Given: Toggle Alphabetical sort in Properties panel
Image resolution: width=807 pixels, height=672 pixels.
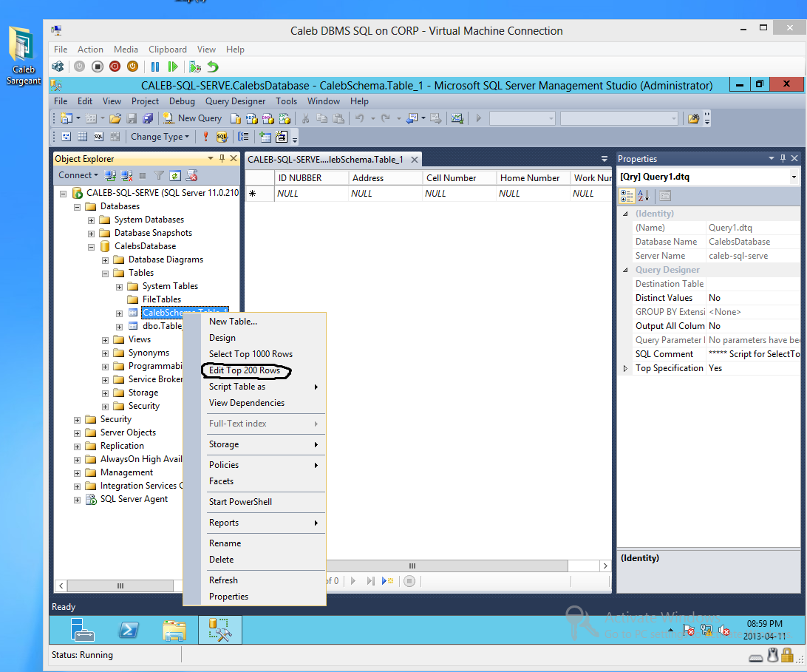Looking at the screenshot, I should pos(644,196).
